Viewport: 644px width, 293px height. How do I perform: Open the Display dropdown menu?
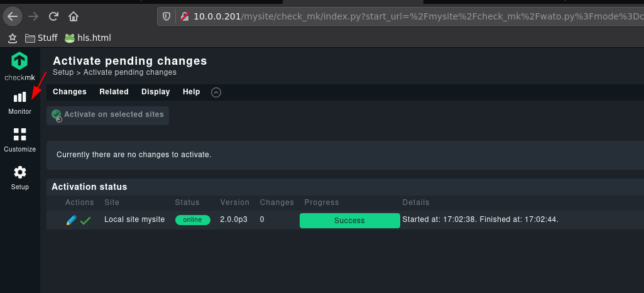pyautogui.click(x=155, y=92)
